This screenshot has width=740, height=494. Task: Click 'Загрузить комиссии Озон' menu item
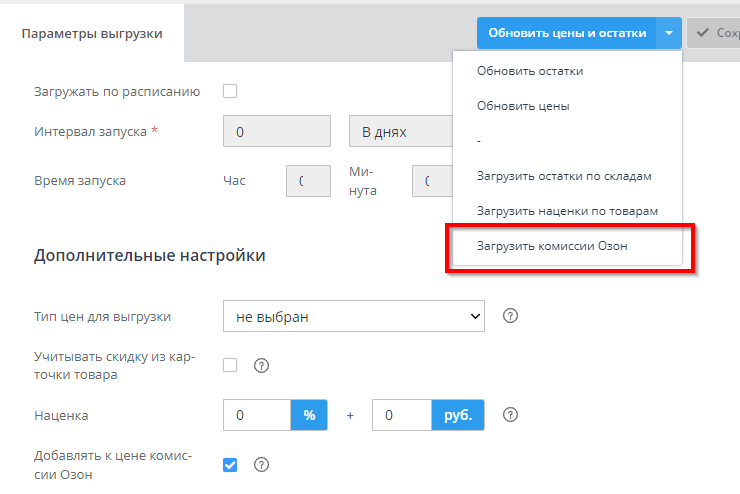(552, 246)
